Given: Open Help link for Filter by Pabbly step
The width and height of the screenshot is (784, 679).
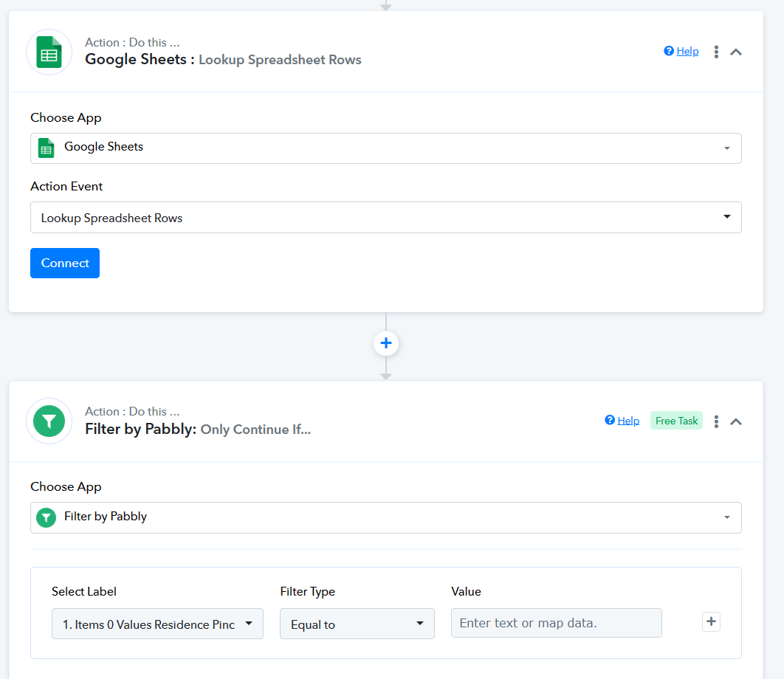Looking at the screenshot, I should 628,421.
